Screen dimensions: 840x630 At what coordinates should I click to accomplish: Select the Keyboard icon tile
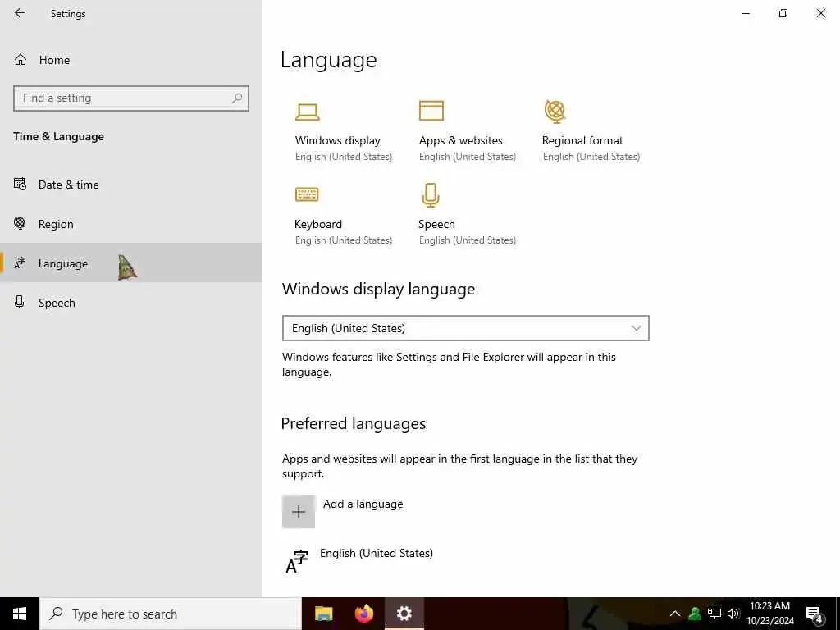point(307,194)
